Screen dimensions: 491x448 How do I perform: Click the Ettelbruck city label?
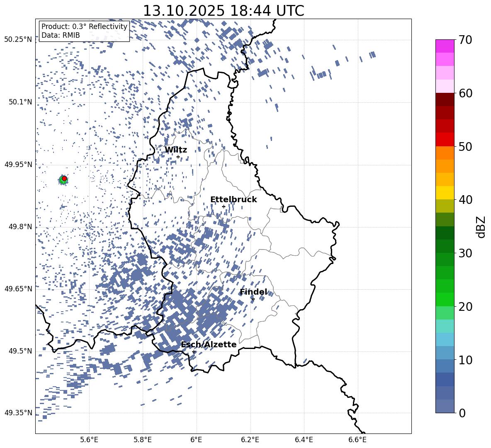(x=233, y=200)
